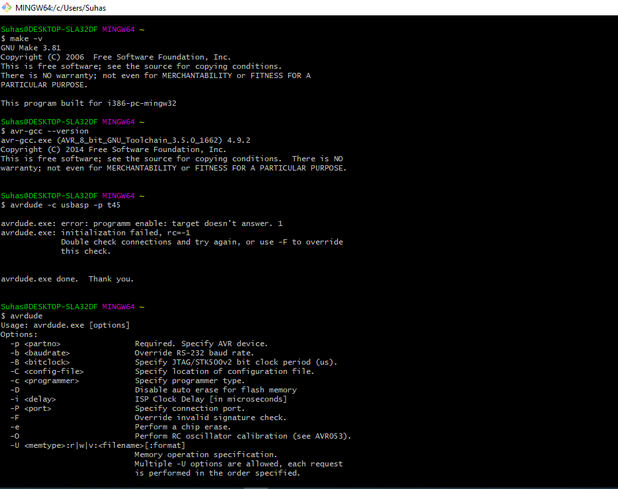Click 'initialization failed, rc=-1' line

click(95, 233)
